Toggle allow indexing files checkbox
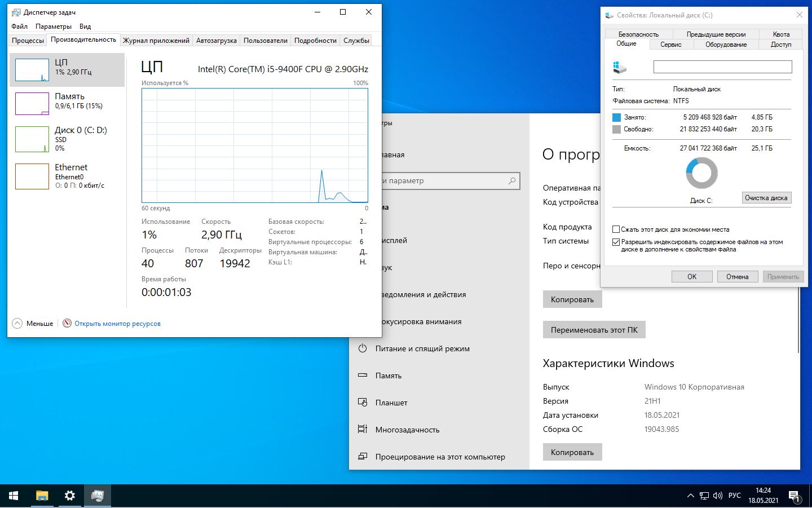 click(x=616, y=242)
